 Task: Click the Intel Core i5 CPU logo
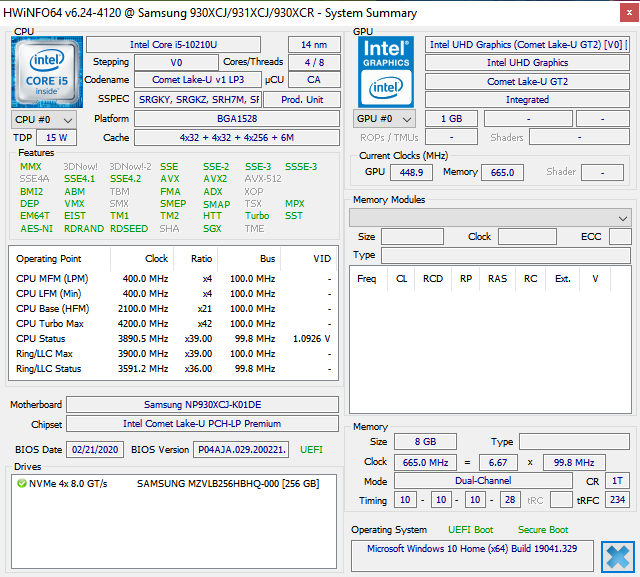point(46,71)
